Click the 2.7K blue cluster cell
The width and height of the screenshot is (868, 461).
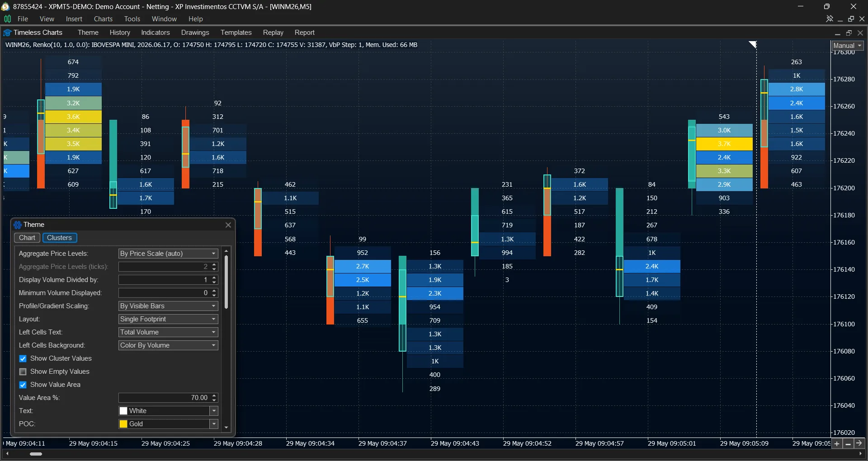pyautogui.click(x=363, y=266)
